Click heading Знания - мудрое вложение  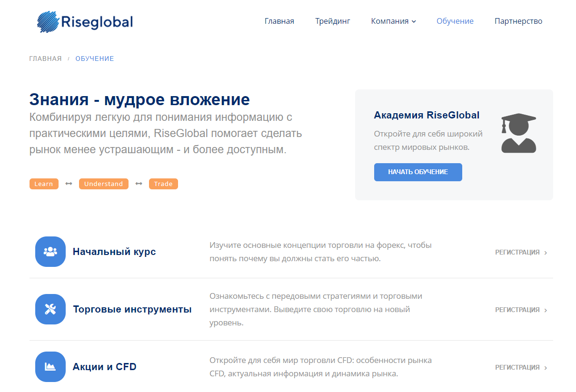(x=139, y=99)
